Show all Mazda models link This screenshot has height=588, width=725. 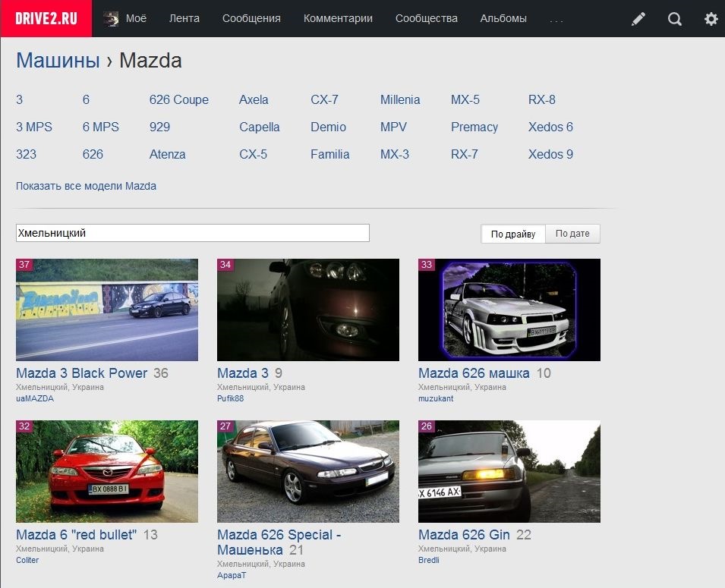point(86,186)
